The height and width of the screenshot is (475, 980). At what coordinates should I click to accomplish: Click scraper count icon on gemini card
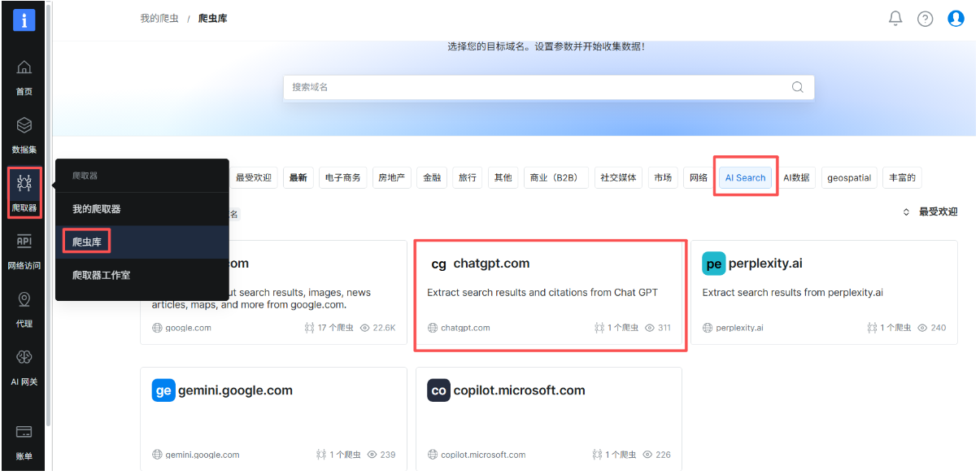click(x=320, y=455)
